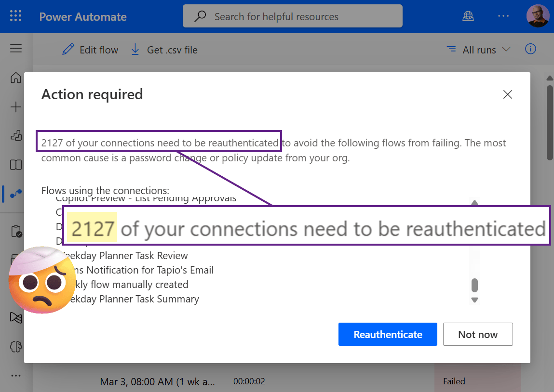
Task: Click Get .csv file command
Action: [164, 50]
